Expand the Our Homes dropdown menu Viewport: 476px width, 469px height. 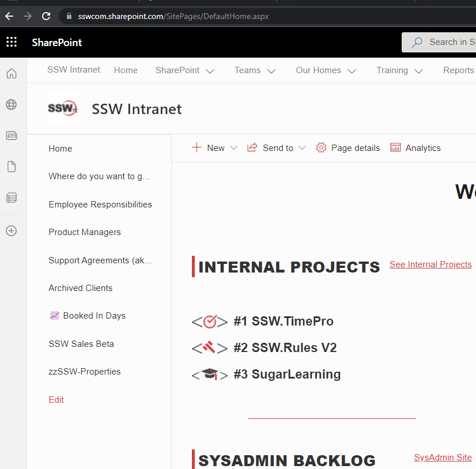pyautogui.click(x=326, y=70)
